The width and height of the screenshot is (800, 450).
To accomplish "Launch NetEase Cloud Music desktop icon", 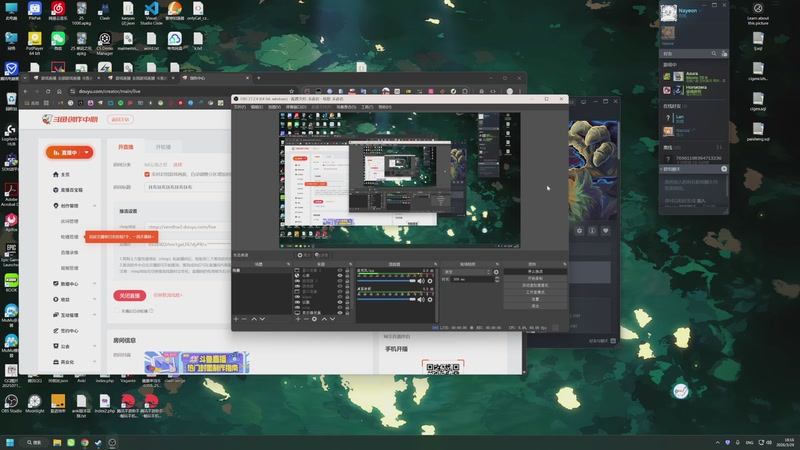I will (x=58, y=11).
